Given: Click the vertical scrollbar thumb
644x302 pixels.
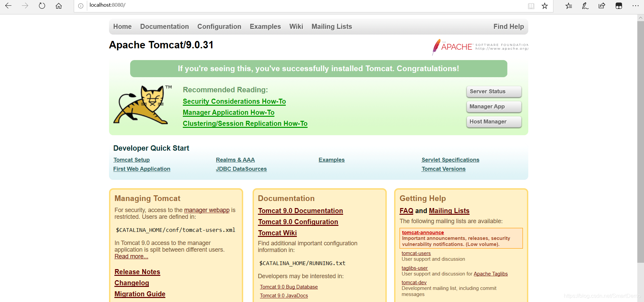Looking at the screenshot, I should pyautogui.click(x=640, y=142).
